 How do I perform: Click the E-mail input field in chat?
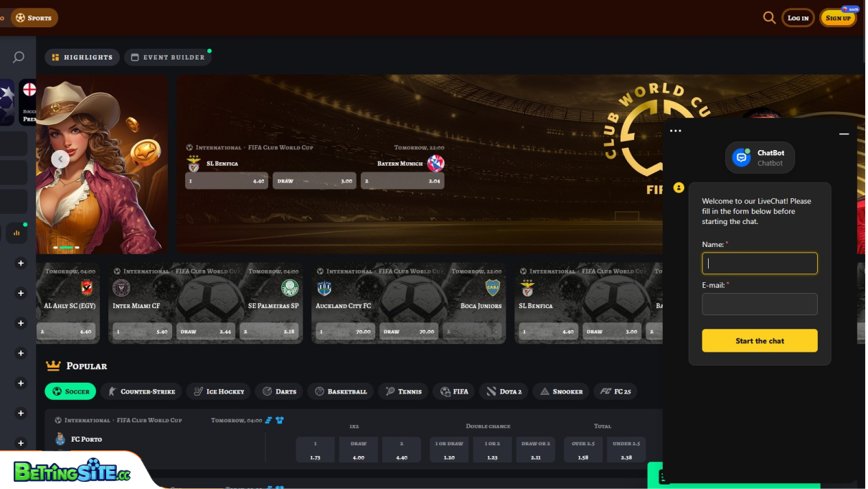coord(759,304)
